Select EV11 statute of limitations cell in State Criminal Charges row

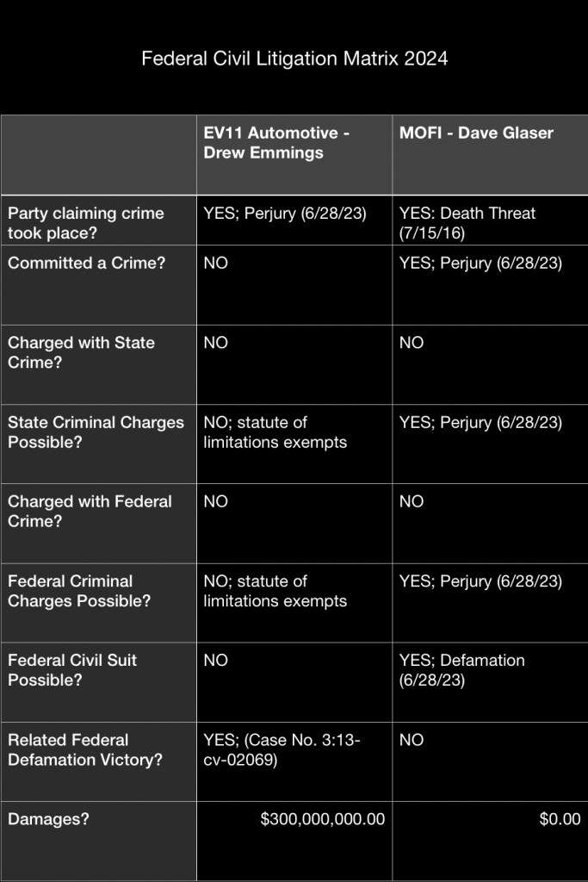(x=275, y=432)
